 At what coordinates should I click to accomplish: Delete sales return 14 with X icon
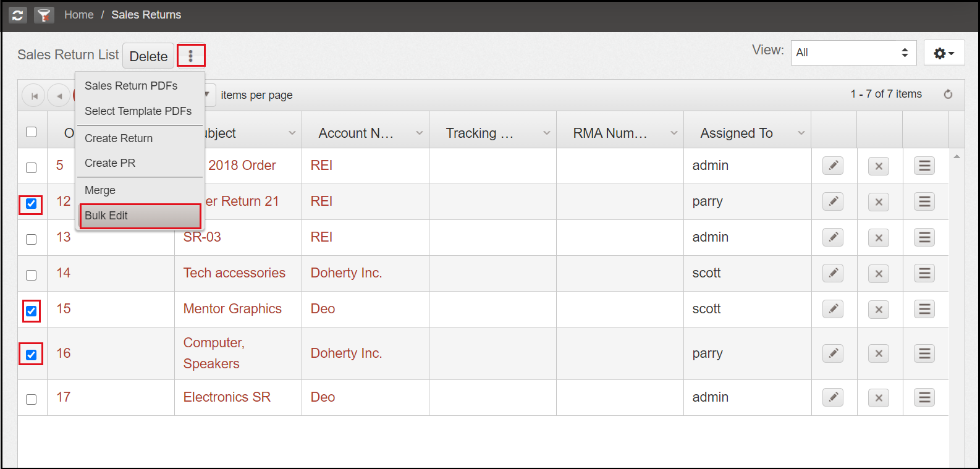pos(879,274)
